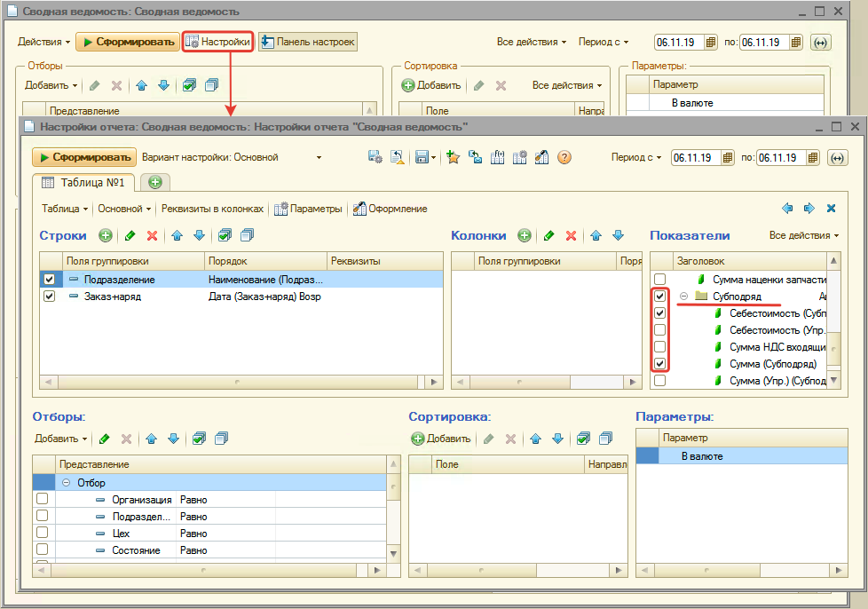Enable the Сумма наценки запчасти indicator
The height and width of the screenshot is (609, 868).
[659, 279]
